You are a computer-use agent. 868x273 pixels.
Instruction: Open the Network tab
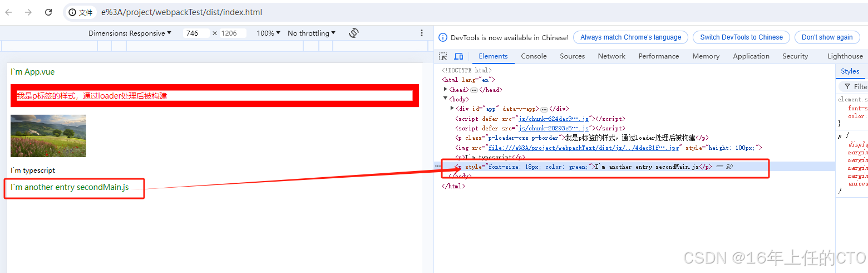click(611, 56)
